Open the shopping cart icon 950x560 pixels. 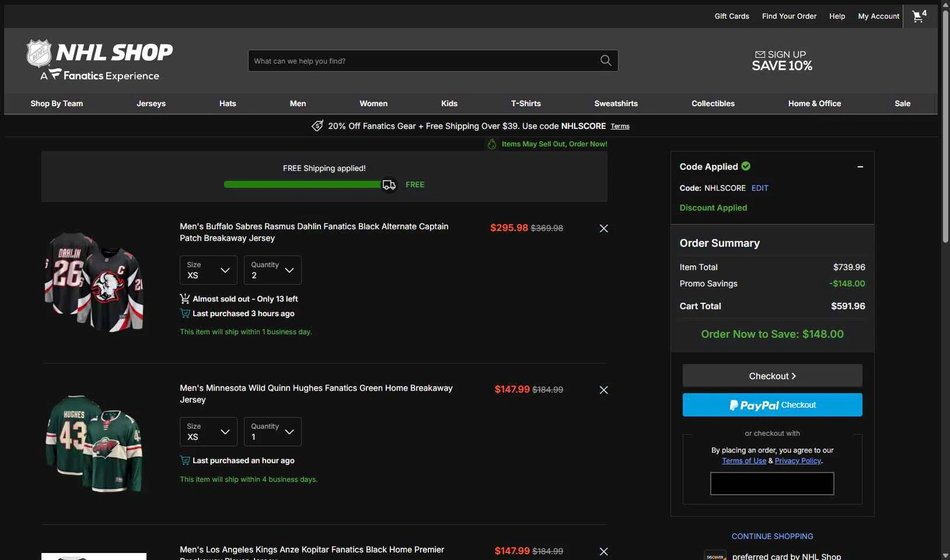919,16
